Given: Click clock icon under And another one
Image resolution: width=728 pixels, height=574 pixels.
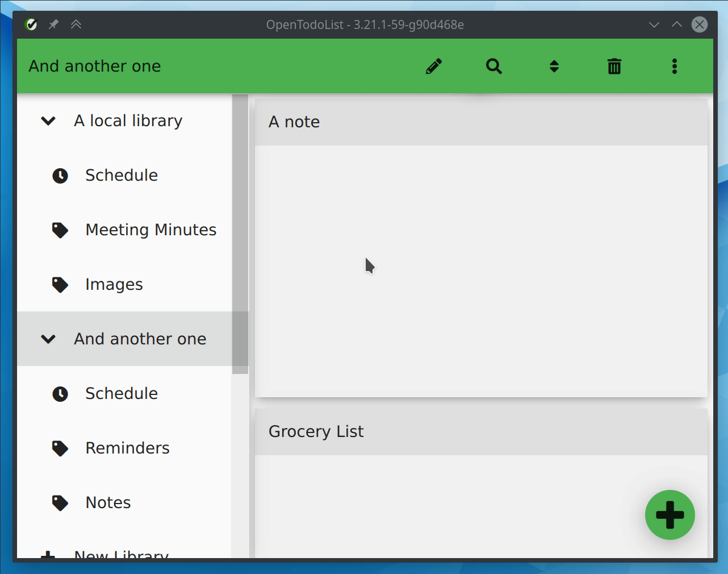Looking at the screenshot, I should (60, 394).
